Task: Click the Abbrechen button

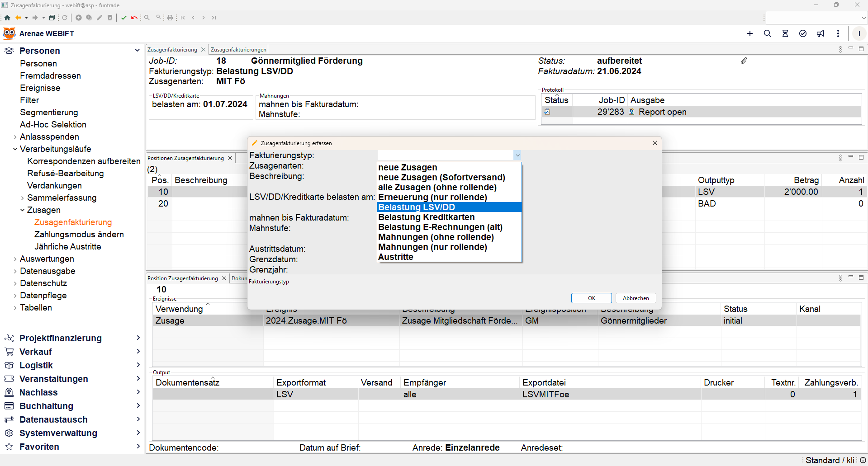Action: click(636, 298)
